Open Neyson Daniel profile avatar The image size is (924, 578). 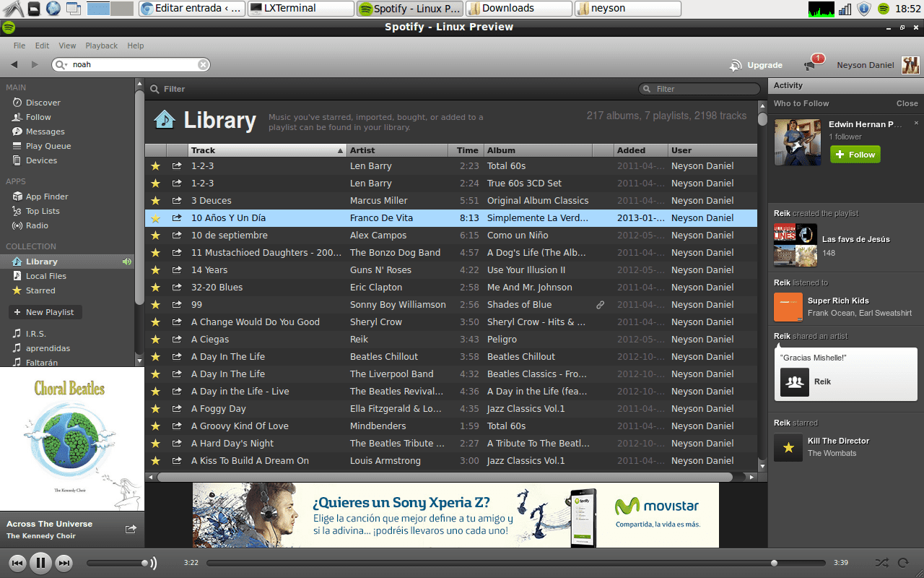pos(910,65)
